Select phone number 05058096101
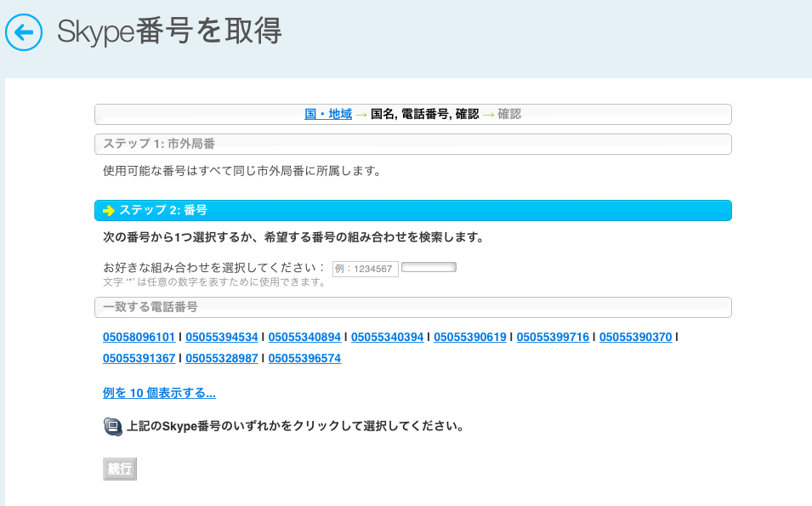 pos(139,337)
